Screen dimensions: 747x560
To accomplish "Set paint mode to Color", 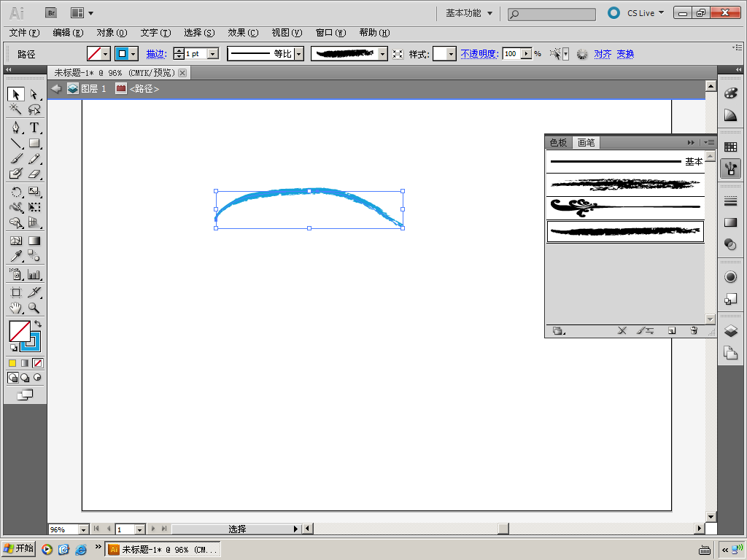I will (x=12, y=363).
